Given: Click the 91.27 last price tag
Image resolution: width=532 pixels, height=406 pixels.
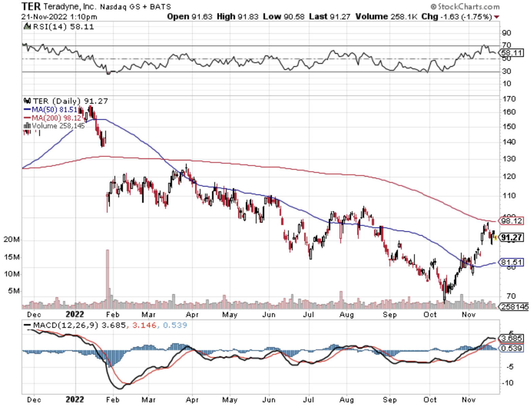Looking at the screenshot, I should pos(512,238).
